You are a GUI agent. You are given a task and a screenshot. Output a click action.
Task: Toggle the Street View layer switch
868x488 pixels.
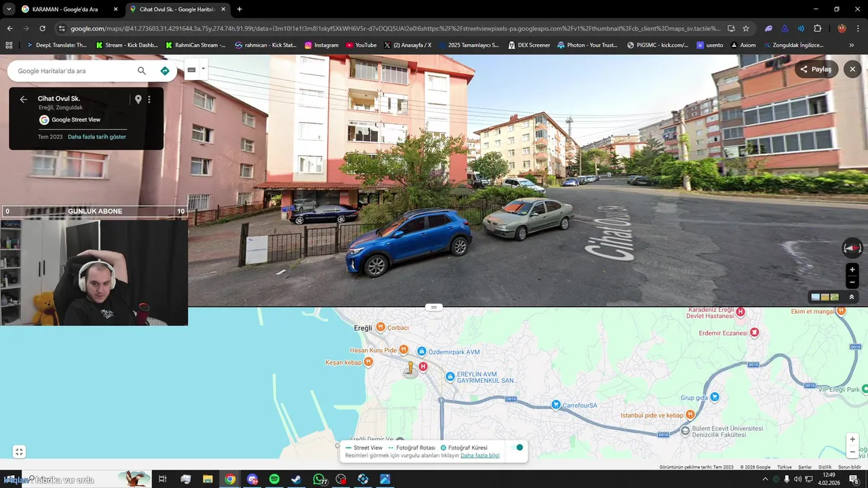[517, 447]
